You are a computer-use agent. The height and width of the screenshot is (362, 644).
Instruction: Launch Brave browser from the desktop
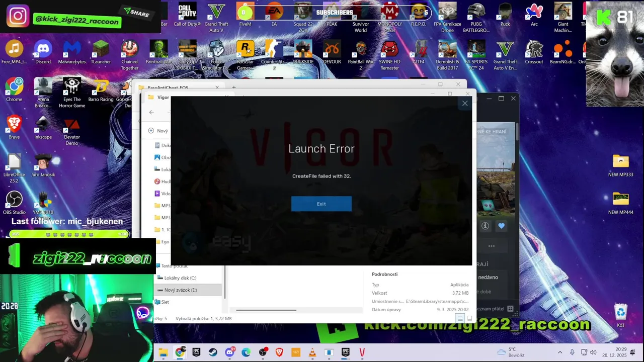click(x=14, y=127)
